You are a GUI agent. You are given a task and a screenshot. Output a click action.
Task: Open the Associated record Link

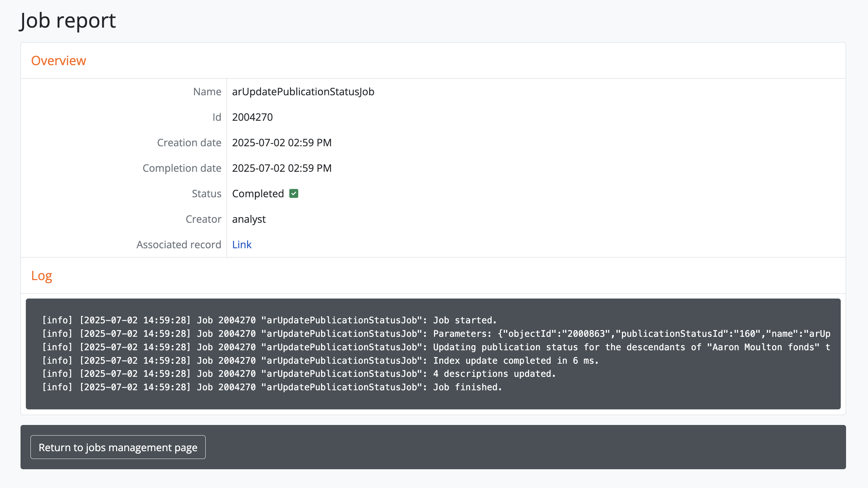point(242,244)
